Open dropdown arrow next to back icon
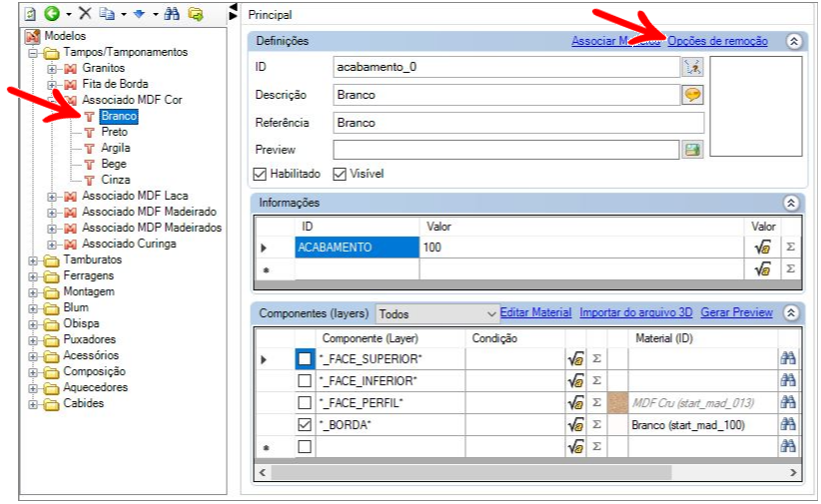Image resolution: width=821 pixels, height=504 pixels. (69, 15)
